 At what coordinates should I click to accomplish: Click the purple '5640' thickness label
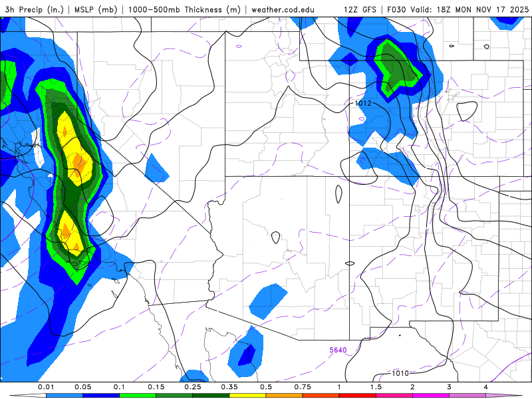click(x=338, y=350)
